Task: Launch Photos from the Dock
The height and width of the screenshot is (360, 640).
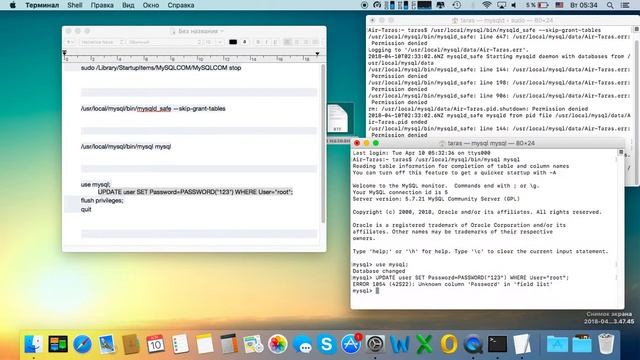Action: 278,344
